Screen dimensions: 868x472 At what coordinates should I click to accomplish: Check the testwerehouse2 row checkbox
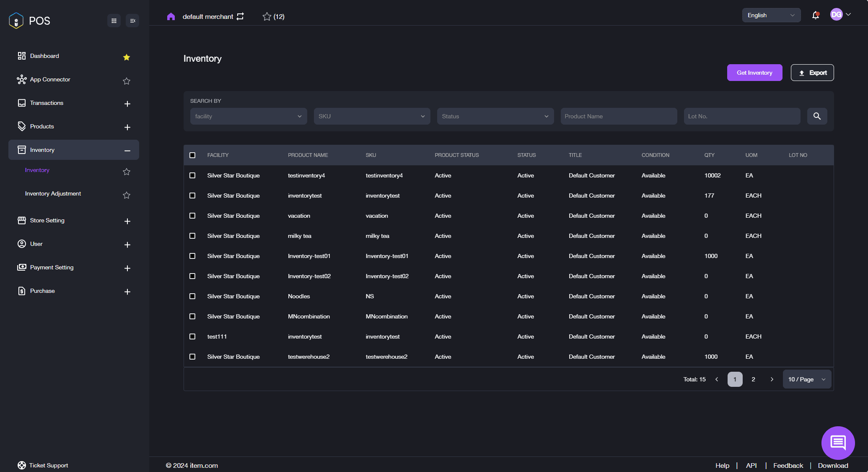192,357
